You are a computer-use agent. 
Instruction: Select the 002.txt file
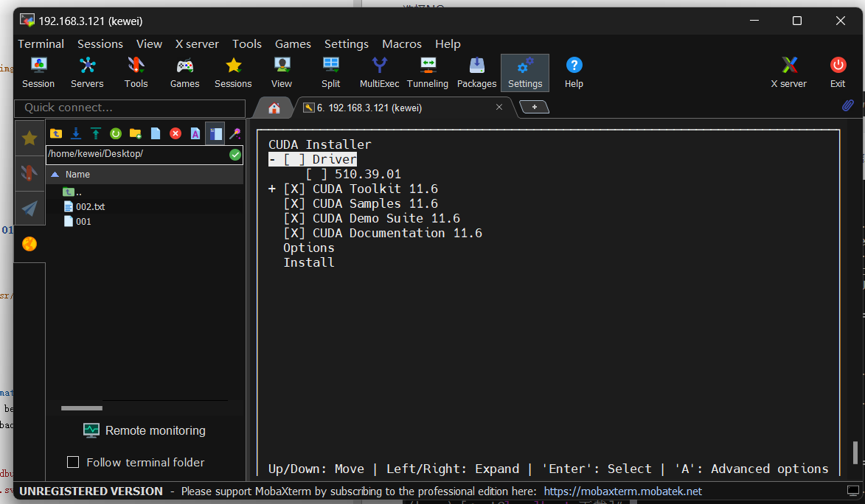(84, 207)
